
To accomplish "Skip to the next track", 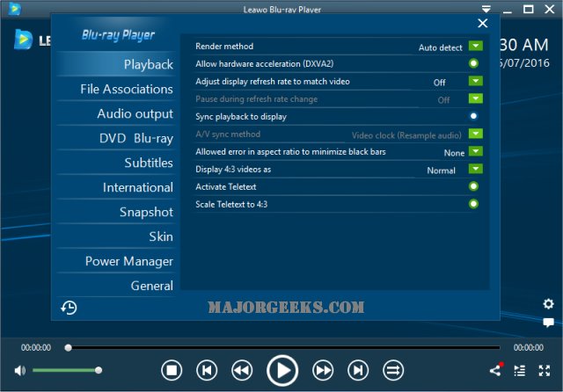I will [x=358, y=370].
